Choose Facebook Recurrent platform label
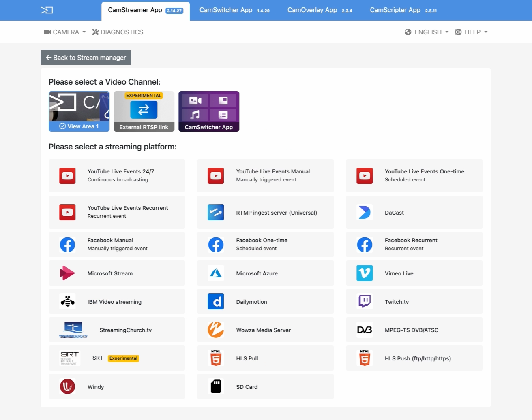 point(411,240)
